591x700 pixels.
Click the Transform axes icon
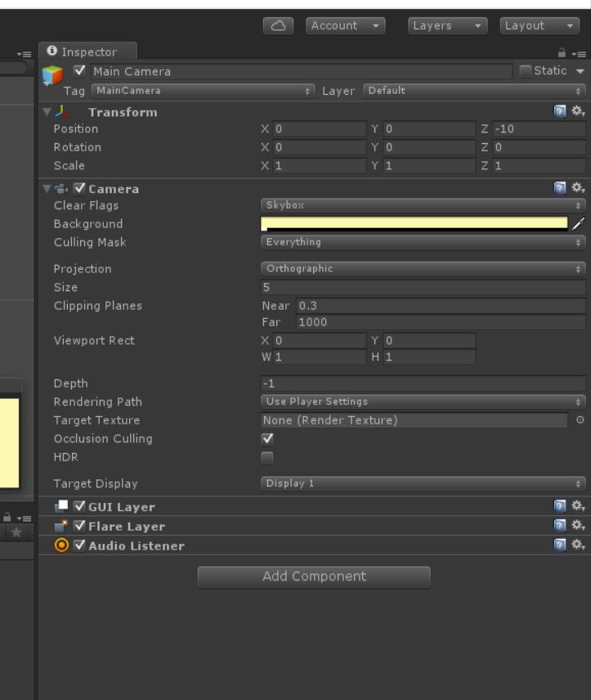pyautogui.click(x=62, y=111)
